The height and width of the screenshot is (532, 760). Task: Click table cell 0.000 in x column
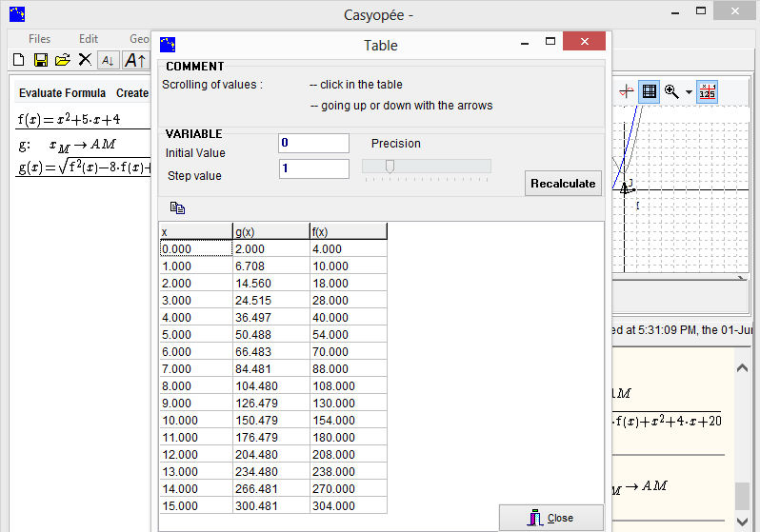(x=196, y=249)
